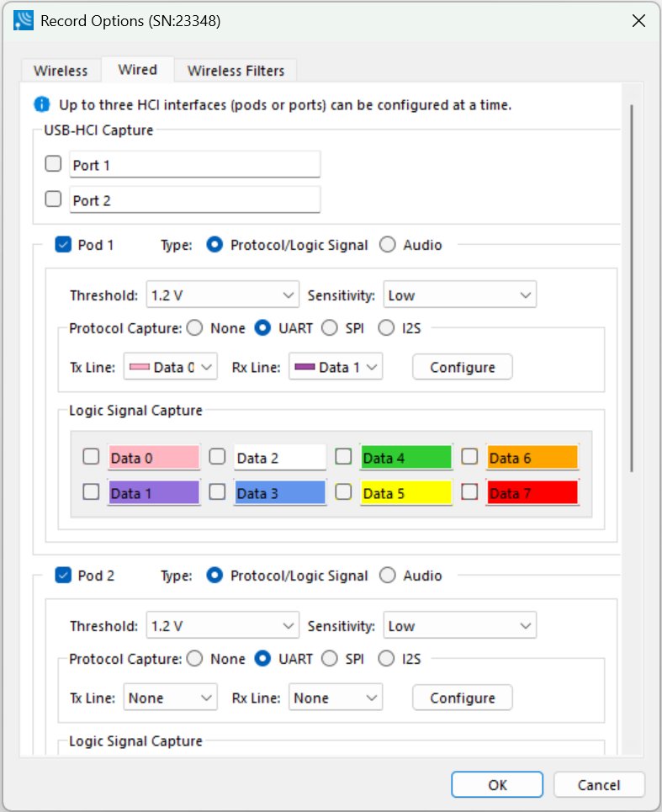Screen dimensions: 662x812
Task: Set Pod 1 Protocol Capture to None
Action: tap(195, 328)
